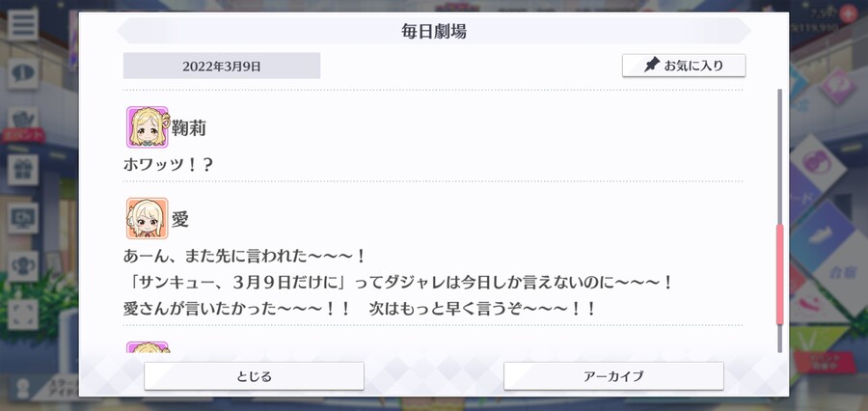Select the trophy goals icon
Image resolution: width=868 pixels, height=411 pixels.
pos(23,266)
